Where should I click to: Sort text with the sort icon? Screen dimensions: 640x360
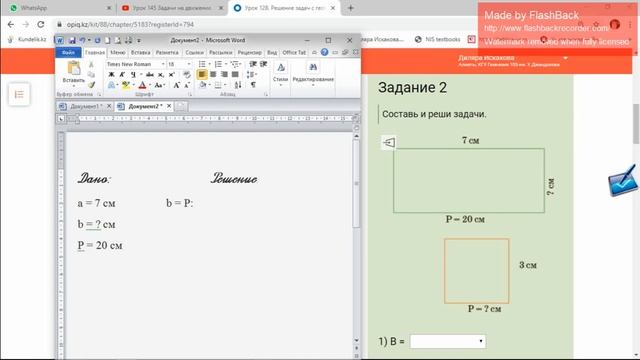click(x=238, y=85)
